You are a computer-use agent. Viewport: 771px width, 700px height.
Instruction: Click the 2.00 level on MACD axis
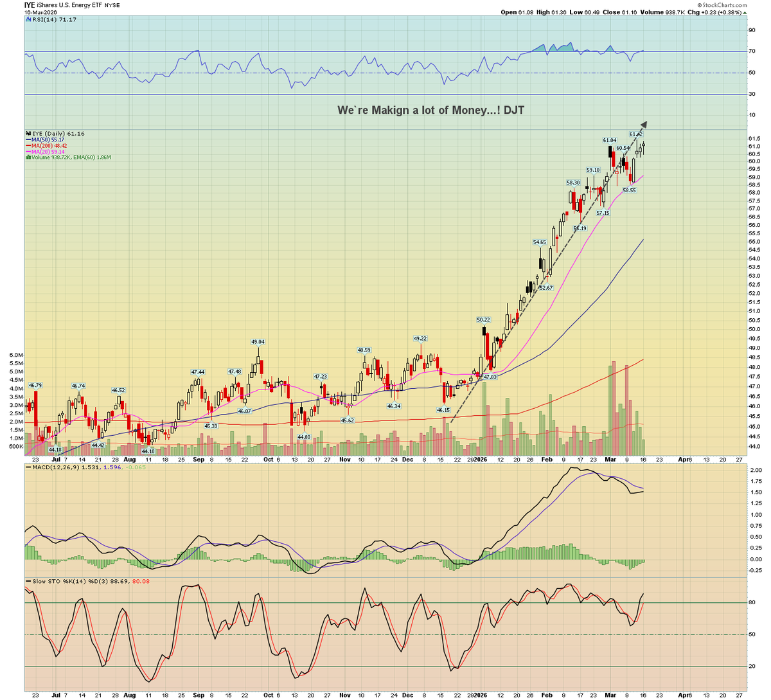755,471
